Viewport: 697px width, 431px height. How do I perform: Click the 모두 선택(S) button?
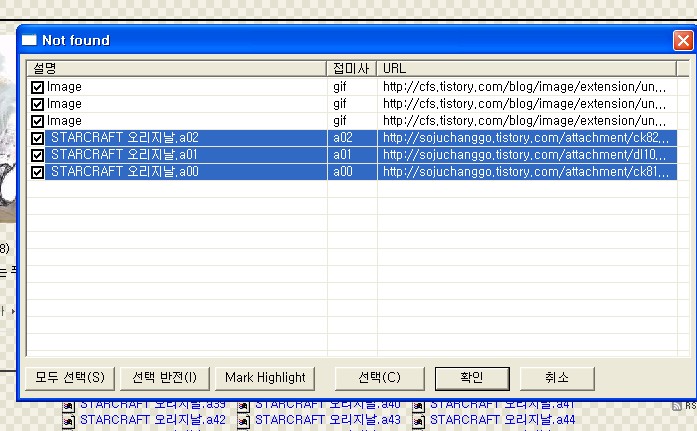point(70,378)
